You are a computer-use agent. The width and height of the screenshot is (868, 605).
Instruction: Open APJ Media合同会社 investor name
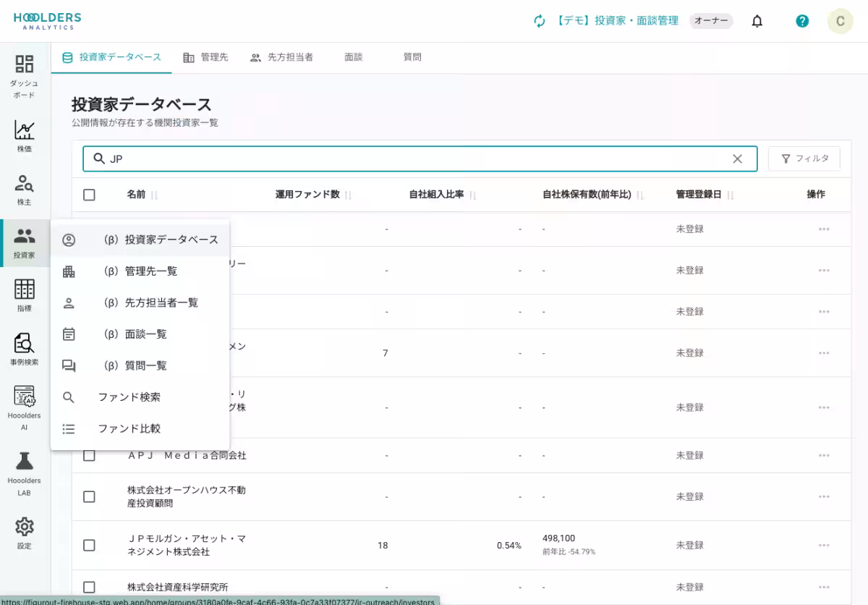187,455
